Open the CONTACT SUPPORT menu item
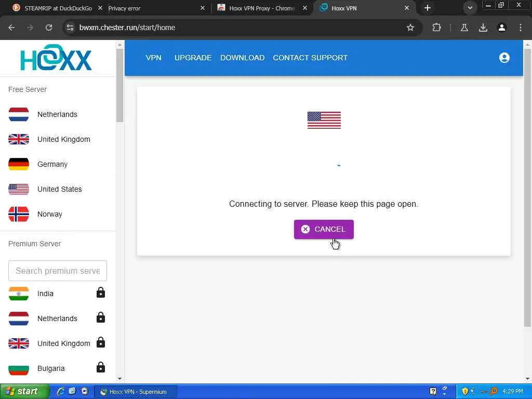The width and height of the screenshot is (532, 399). [x=310, y=58]
